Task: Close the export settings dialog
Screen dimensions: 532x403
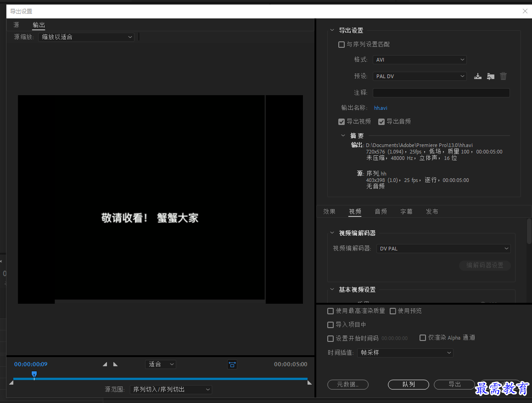Action: 525,11
